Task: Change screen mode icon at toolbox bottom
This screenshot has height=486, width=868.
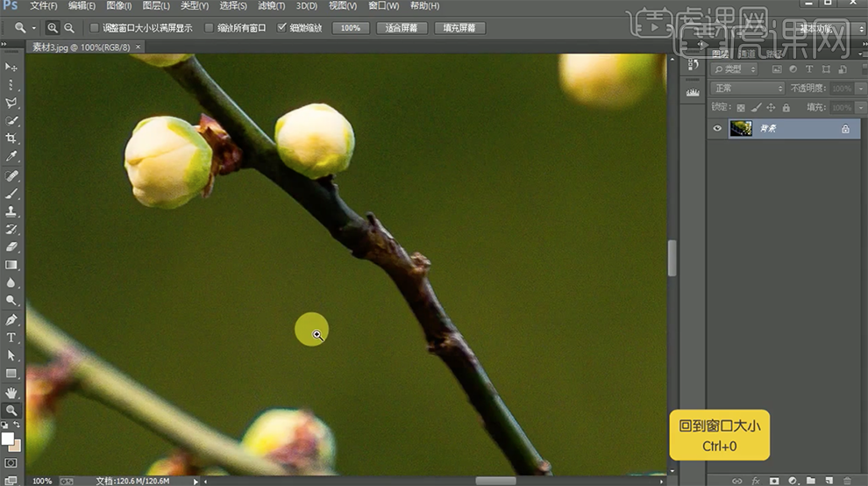Action: point(11,480)
